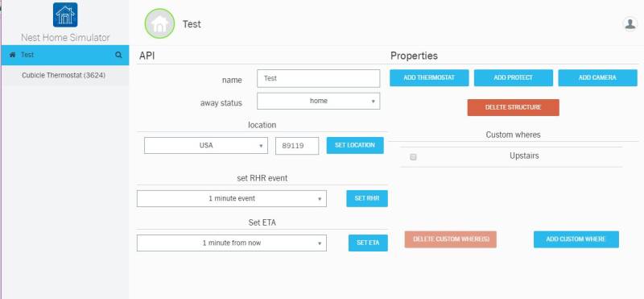
Task: Click the Add Camera button
Action: [x=597, y=77]
